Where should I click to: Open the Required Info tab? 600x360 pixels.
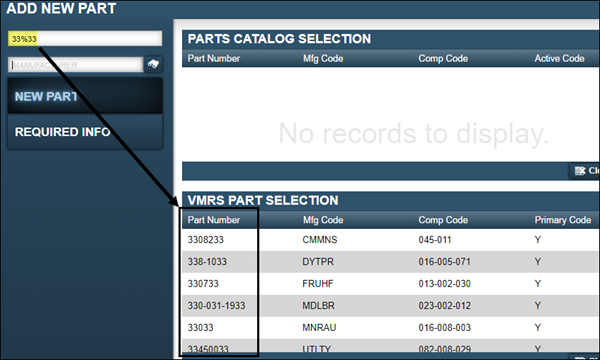(x=85, y=132)
